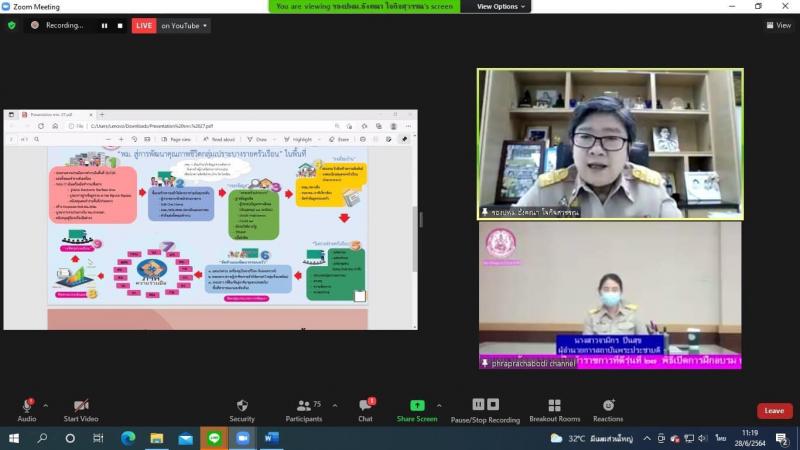
Task: Show hidden system tray icons
Action: (x=647, y=438)
